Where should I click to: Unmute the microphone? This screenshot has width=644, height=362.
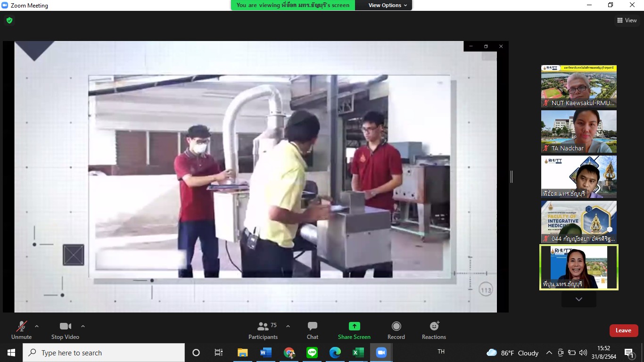point(21,330)
